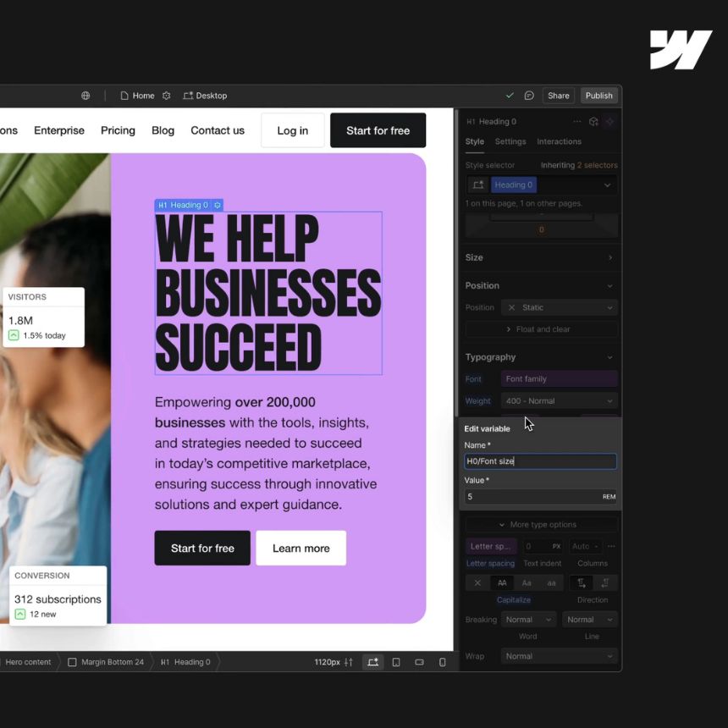Click the Webflow logo

tap(681, 50)
